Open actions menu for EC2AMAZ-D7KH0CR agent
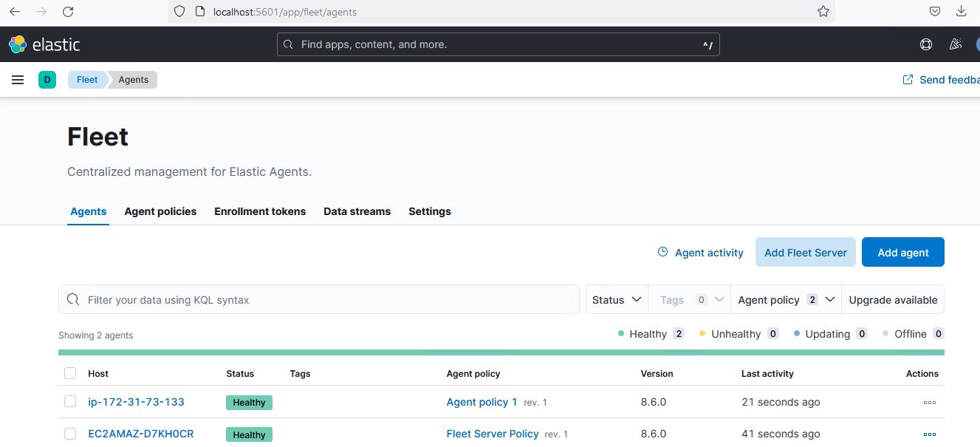980x447 pixels. [x=929, y=434]
